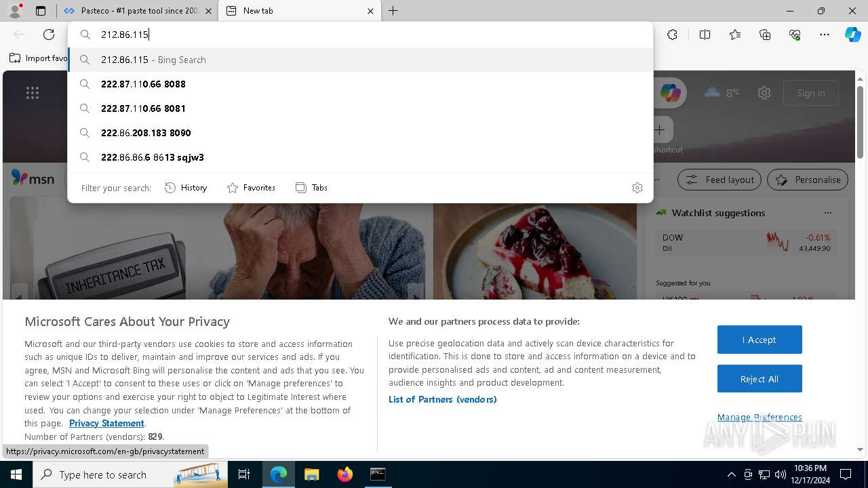Click the Sign in button
Viewport: 868px width, 488px height.
[811, 93]
